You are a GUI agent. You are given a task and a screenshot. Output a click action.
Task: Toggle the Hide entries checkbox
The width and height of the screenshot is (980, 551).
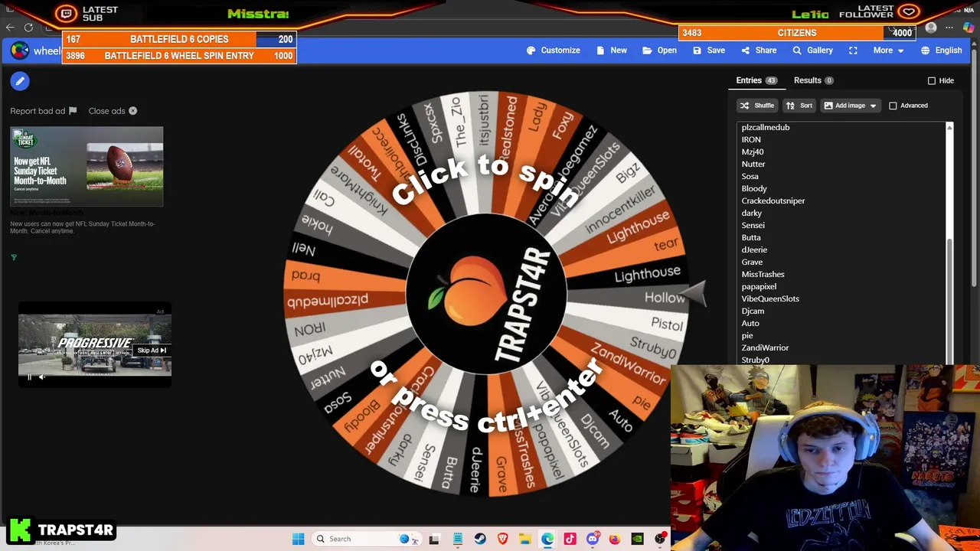tap(932, 80)
